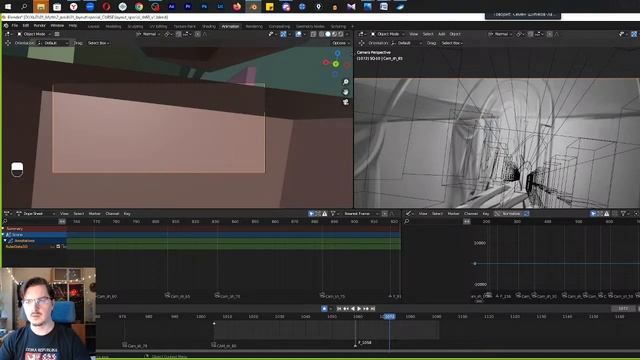The width and height of the screenshot is (640, 360).
Task: Click editor type icon of Dope Sheet
Action: point(7,213)
